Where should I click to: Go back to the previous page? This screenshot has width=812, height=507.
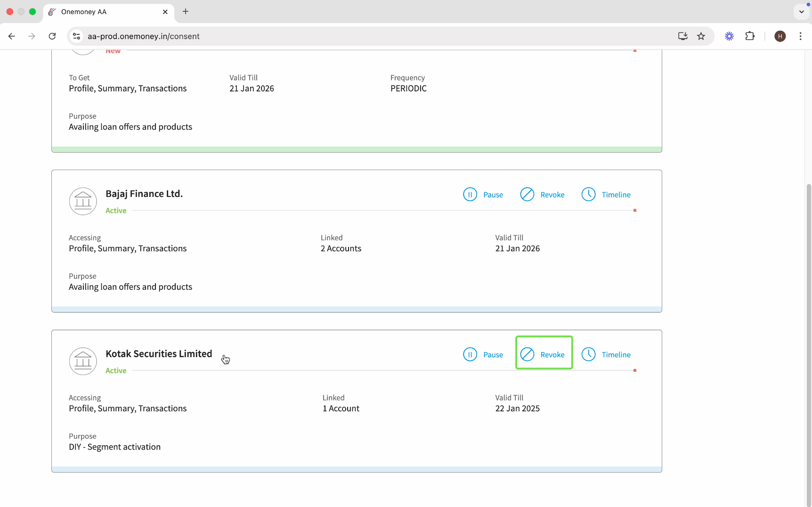point(12,36)
